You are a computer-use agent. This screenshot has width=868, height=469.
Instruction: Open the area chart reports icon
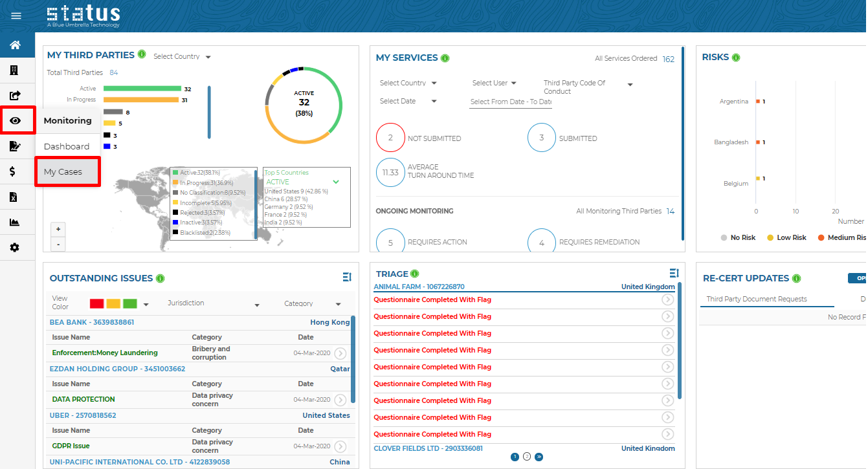coord(14,223)
